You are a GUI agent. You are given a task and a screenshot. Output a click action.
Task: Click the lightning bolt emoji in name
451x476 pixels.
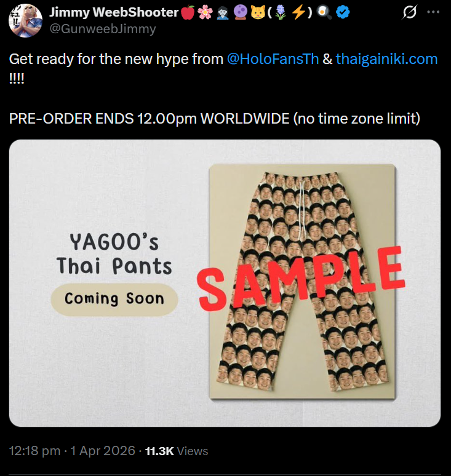tap(298, 12)
